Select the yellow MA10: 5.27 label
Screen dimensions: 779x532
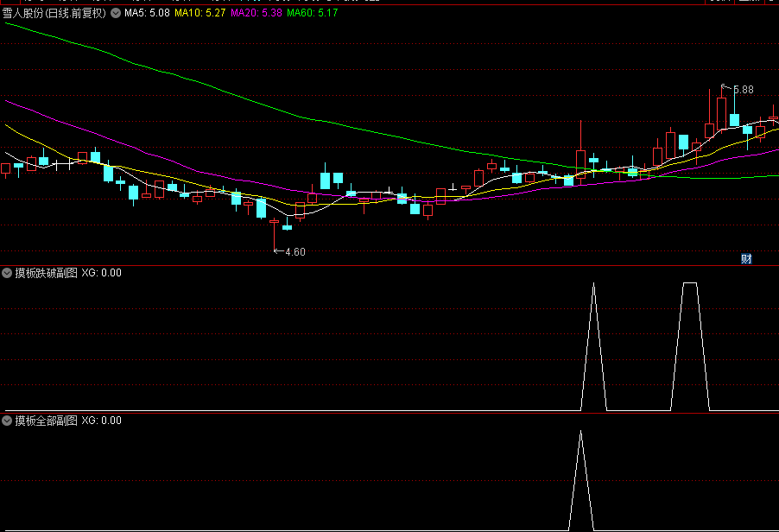click(x=200, y=14)
